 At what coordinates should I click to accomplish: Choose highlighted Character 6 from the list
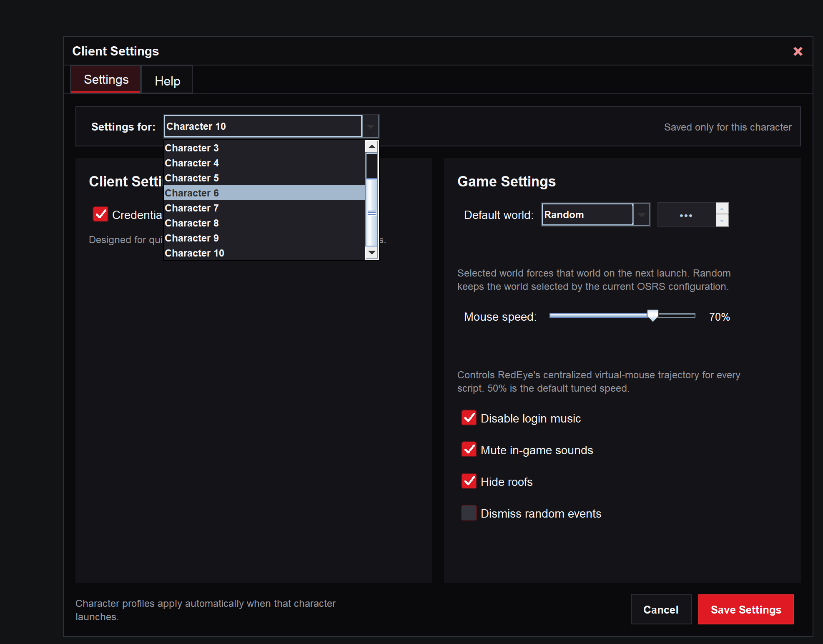point(264,193)
